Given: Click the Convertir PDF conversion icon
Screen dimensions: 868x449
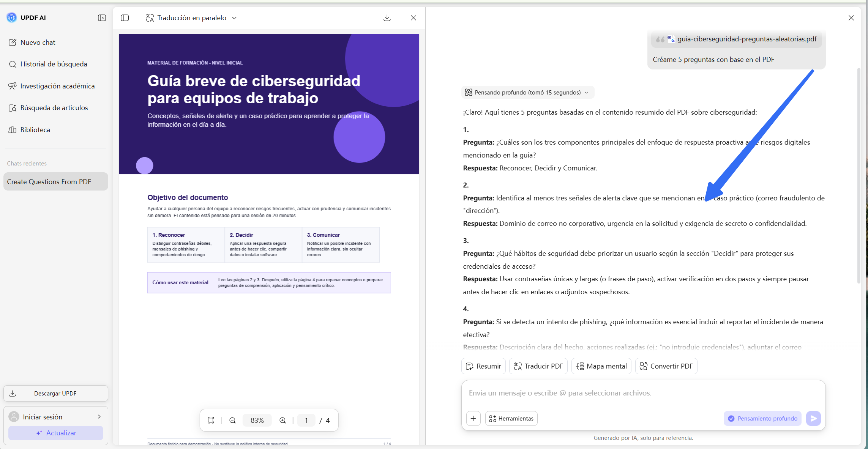Looking at the screenshot, I should [x=644, y=366].
